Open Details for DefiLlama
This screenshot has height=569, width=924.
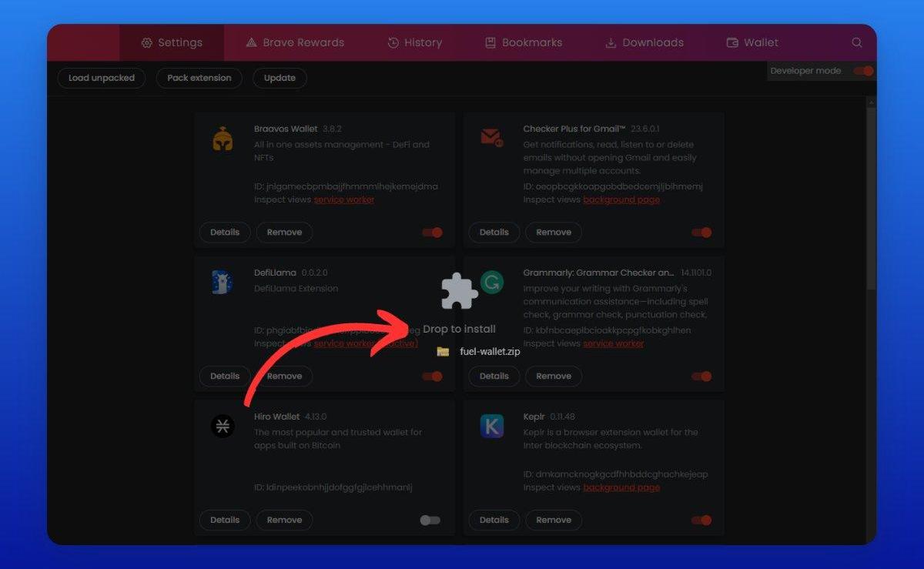225,377
